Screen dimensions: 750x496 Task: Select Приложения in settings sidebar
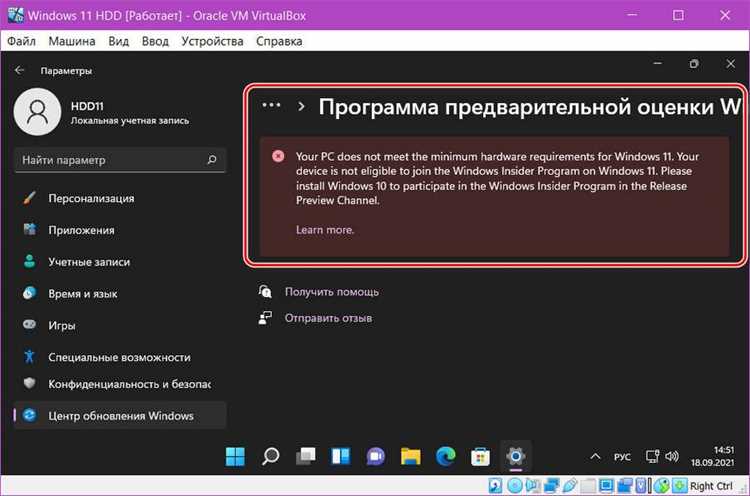[x=120, y=230]
